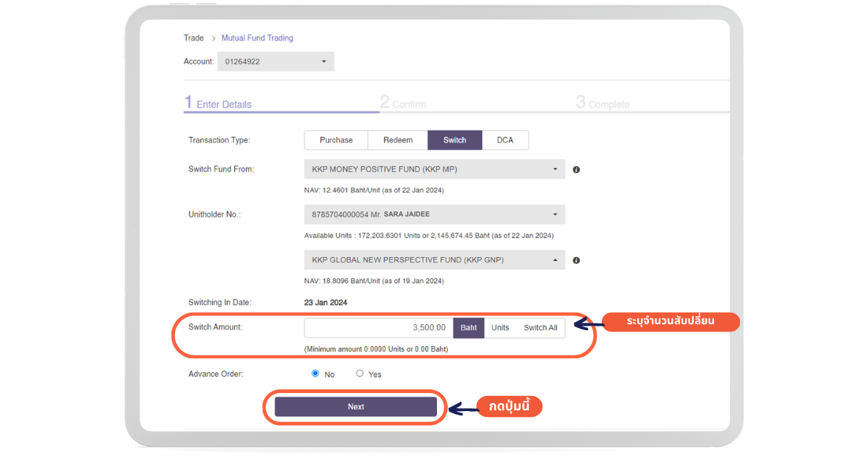Open the Unitholder No. dropdown
This screenshot has height=456, width=868.
pyautogui.click(x=434, y=214)
